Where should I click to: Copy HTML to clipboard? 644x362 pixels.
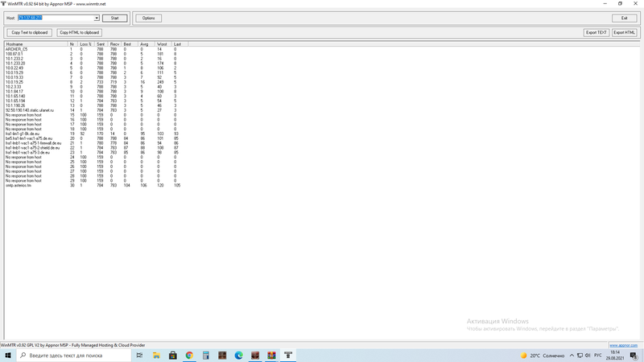point(79,32)
